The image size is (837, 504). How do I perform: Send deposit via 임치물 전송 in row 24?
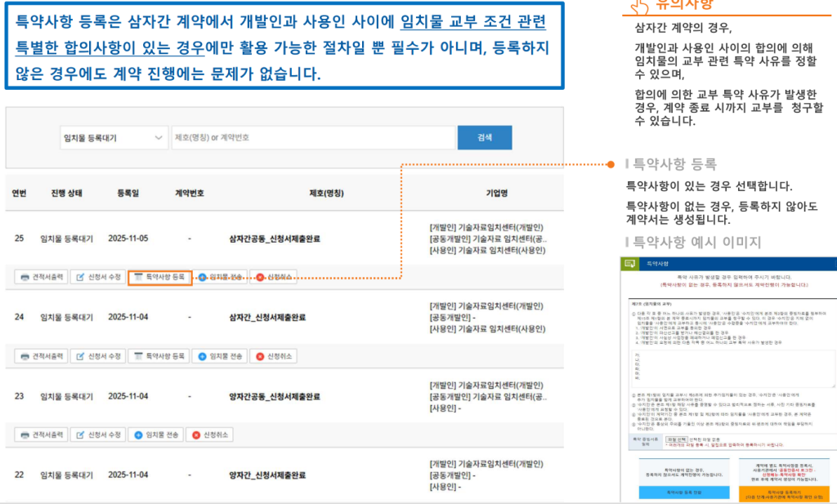tap(220, 356)
